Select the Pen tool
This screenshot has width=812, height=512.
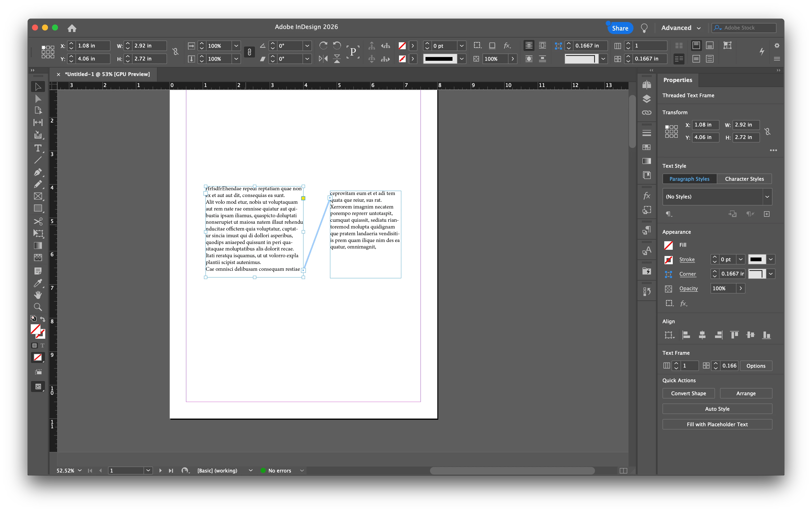pyautogui.click(x=38, y=172)
